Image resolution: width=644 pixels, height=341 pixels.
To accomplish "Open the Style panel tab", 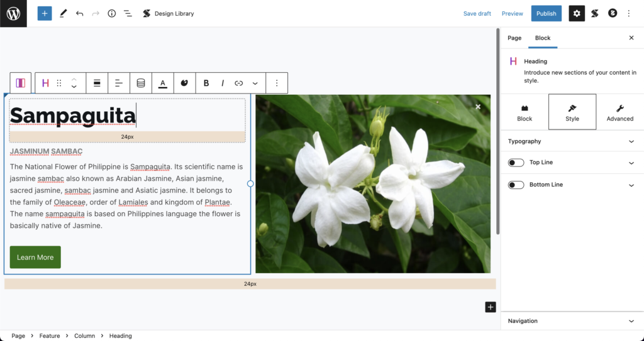I will (x=572, y=112).
